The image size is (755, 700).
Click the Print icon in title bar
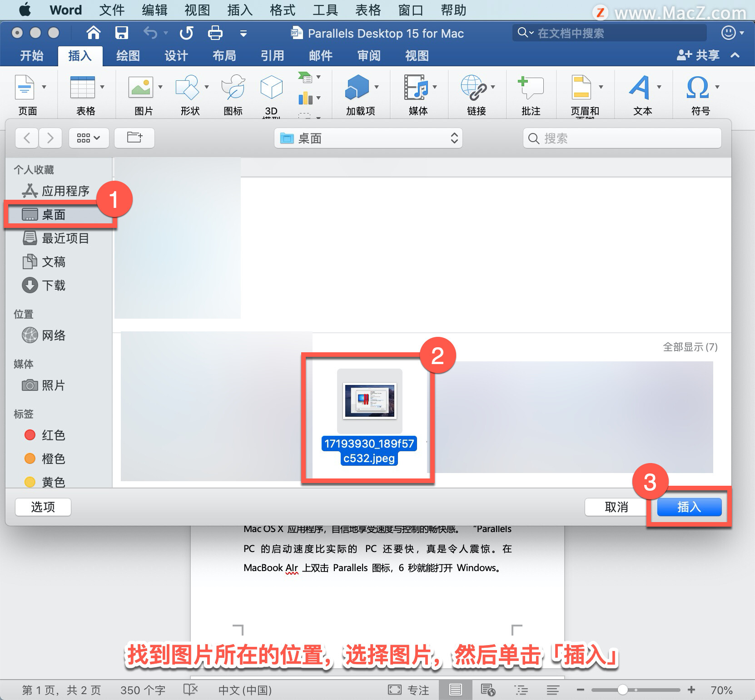pos(215,33)
